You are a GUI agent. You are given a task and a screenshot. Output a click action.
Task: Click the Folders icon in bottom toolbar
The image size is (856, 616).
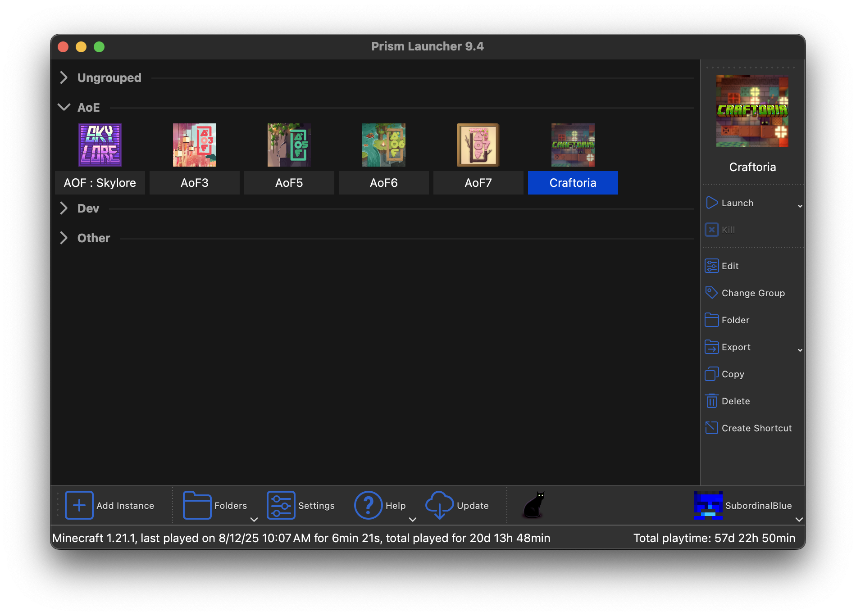click(197, 505)
